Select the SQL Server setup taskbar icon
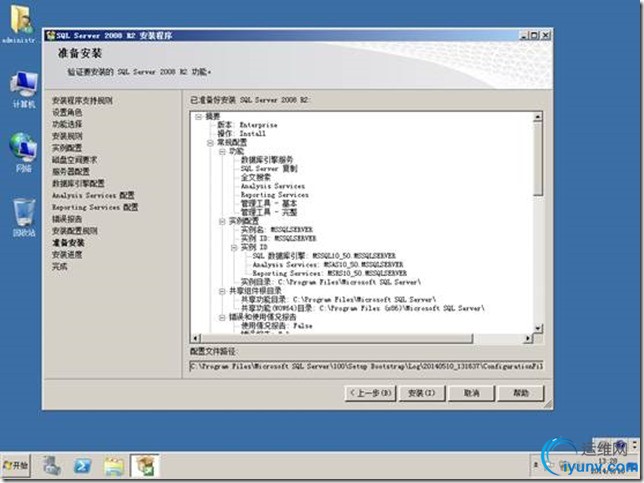The height and width of the screenshot is (483, 644). coord(145,466)
